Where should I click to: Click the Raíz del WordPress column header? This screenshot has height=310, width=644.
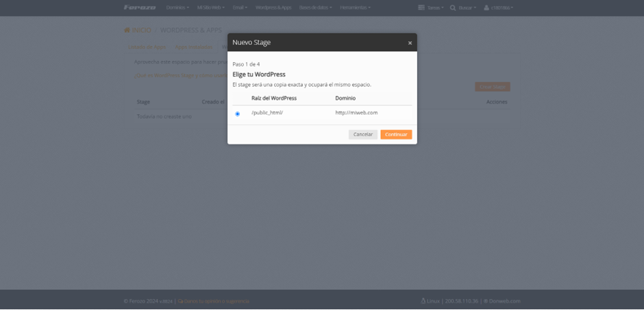pyautogui.click(x=274, y=99)
